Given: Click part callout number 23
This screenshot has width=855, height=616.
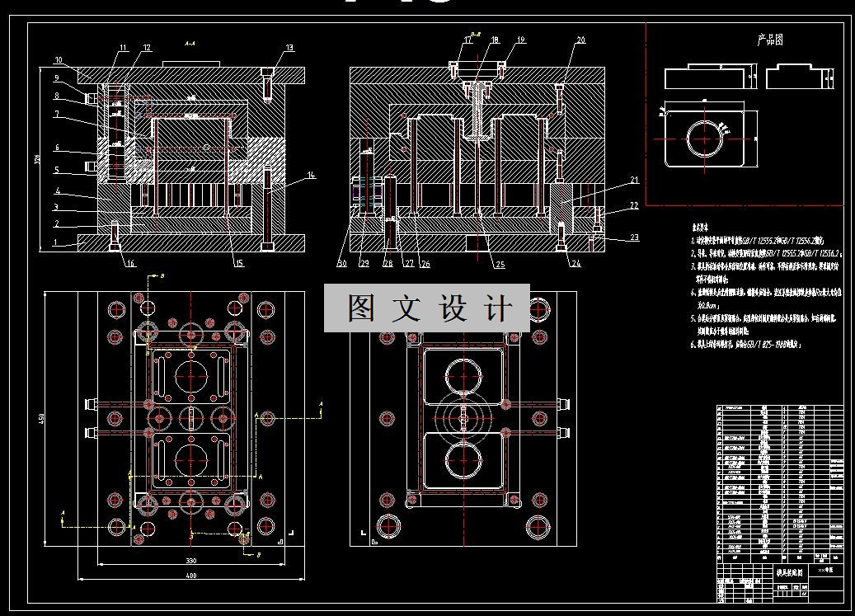Looking at the screenshot, I should pyautogui.click(x=635, y=237).
